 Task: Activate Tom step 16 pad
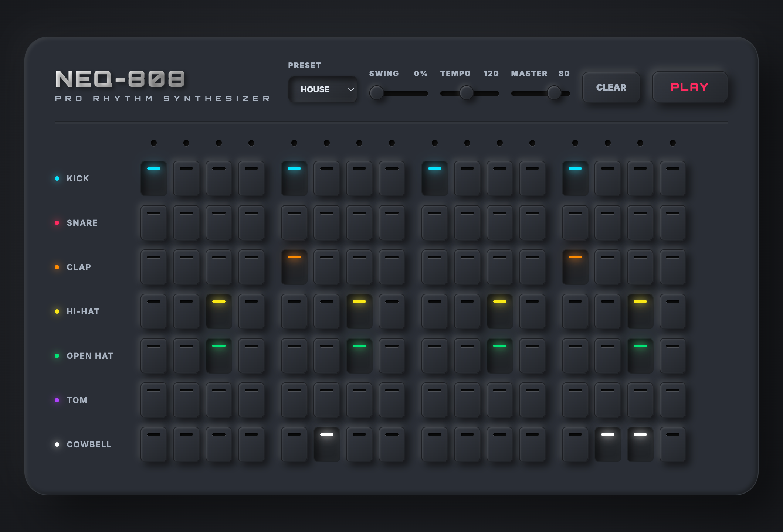(x=673, y=400)
